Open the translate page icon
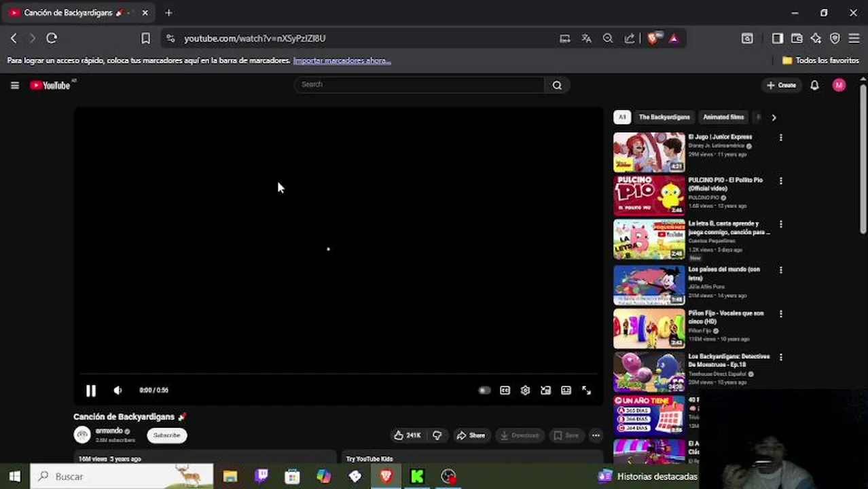This screenshot has width=868, height=489. tap(586, 39)
